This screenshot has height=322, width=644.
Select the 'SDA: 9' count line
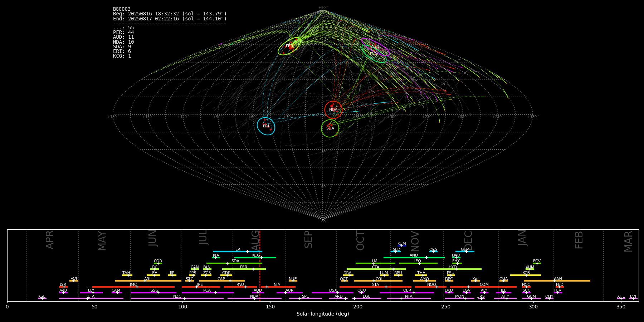(122, 47)
